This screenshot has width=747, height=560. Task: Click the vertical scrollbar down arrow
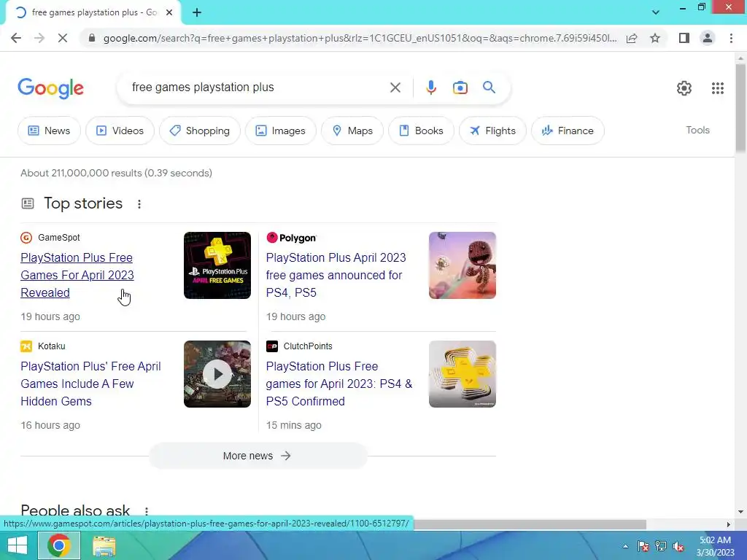[x=740, y=512]
